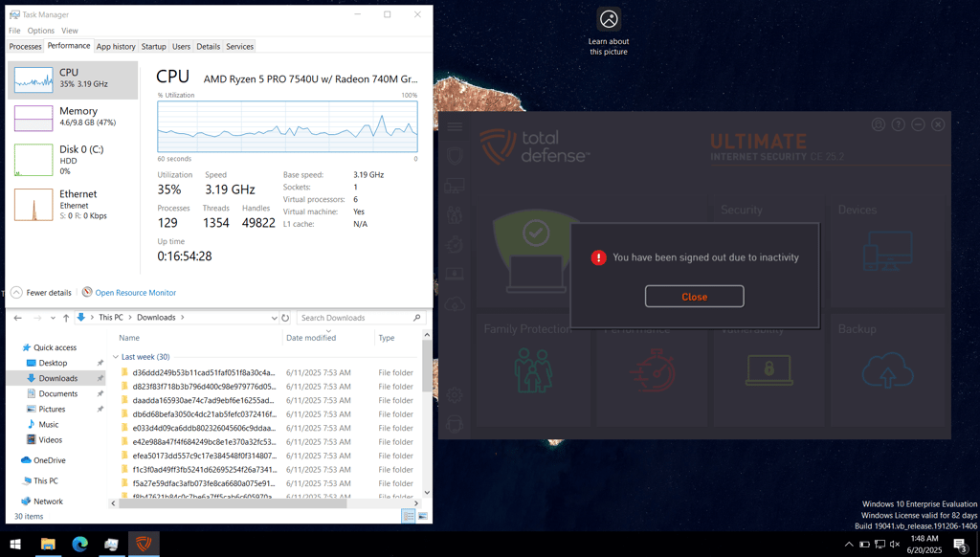Open the Family Protection tile icon
This screenshot has height=557, width=980.
[x=533, y=370]
